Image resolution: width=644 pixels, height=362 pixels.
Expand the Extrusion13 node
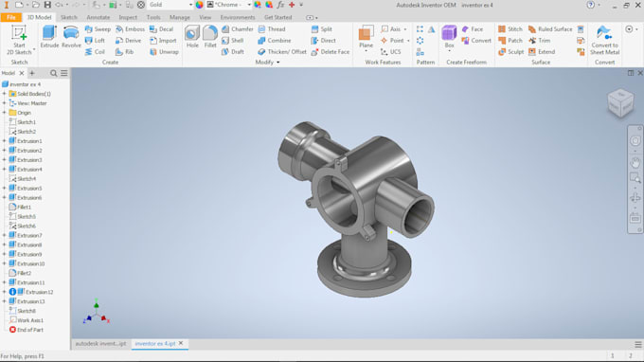(x=5, y=301)
